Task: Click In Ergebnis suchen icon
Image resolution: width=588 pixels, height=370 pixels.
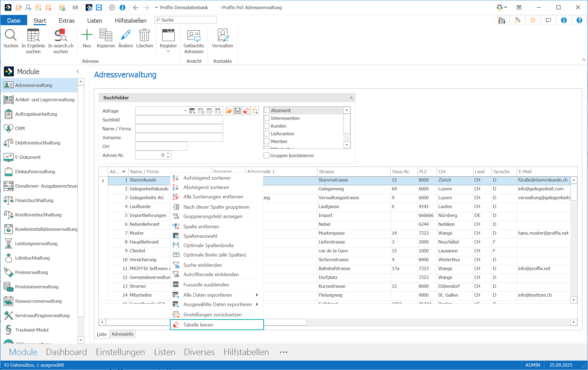Action: click(x=33, y=35)
